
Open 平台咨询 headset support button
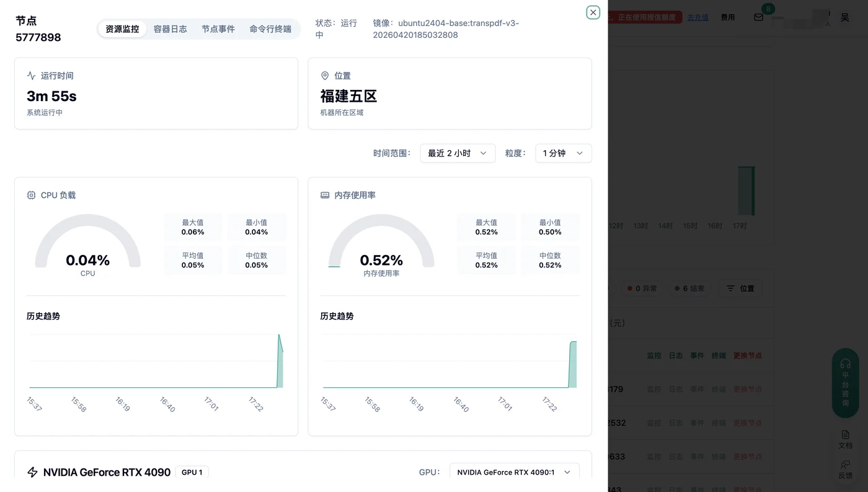(845, 382)
